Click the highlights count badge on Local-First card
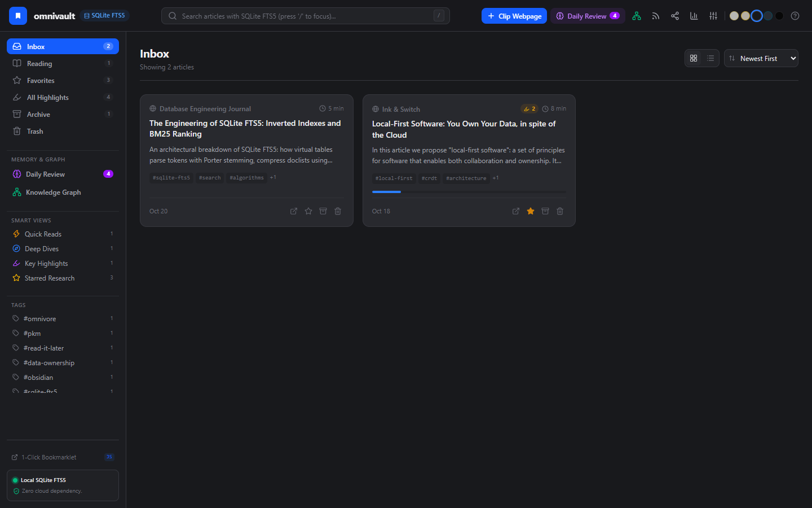Image resolution: width=812 pixels, height=508 pixels. [x=529, y=109]
